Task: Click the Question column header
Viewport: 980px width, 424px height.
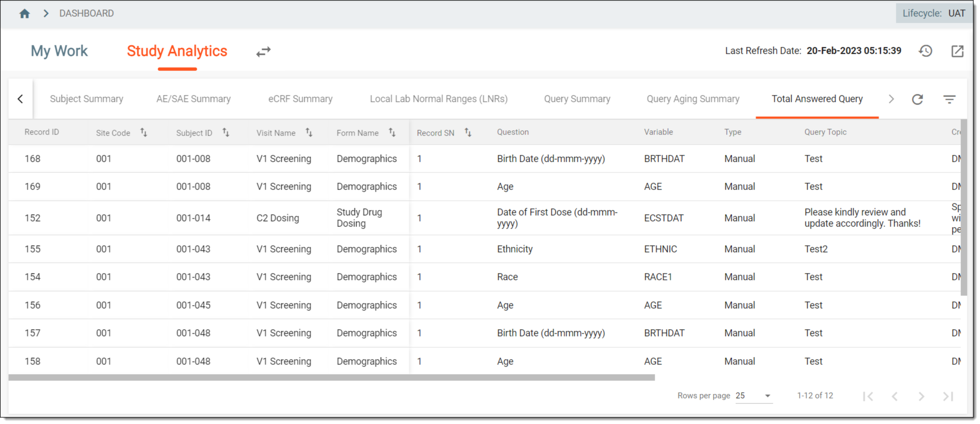Action: [513, 132]
